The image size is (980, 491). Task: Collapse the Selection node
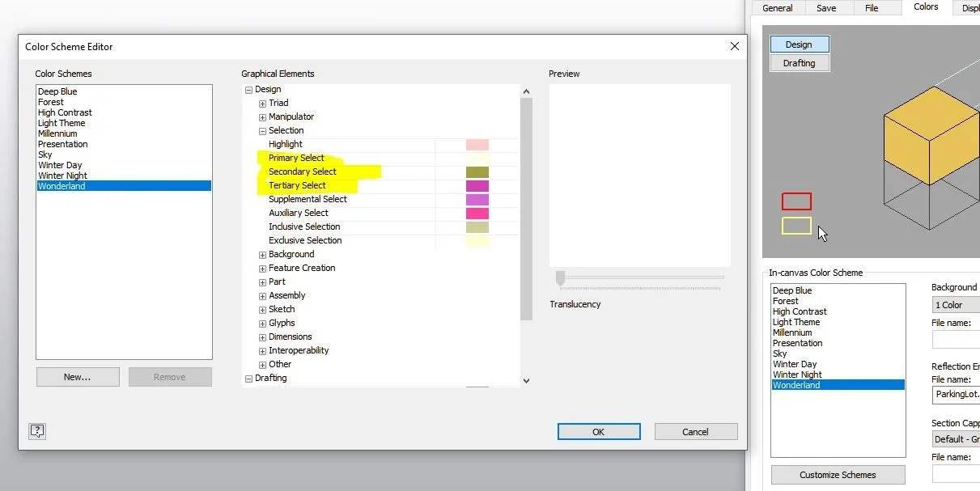pyautogui.click(x=262, y=131)
